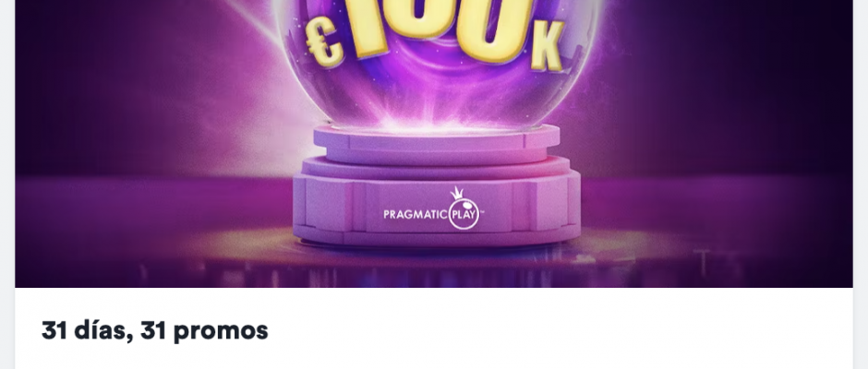Open the 31 días, 31 promos heading
The height and width of the screenshot is (369, 868).
pyautogui.click(x=154, y=331)
